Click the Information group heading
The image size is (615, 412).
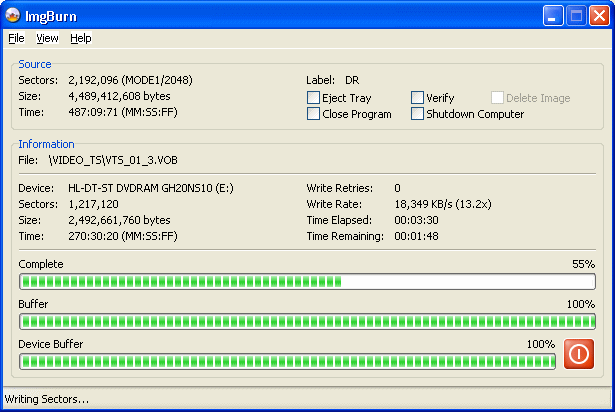pyautogui.click(x=46, y=144)
